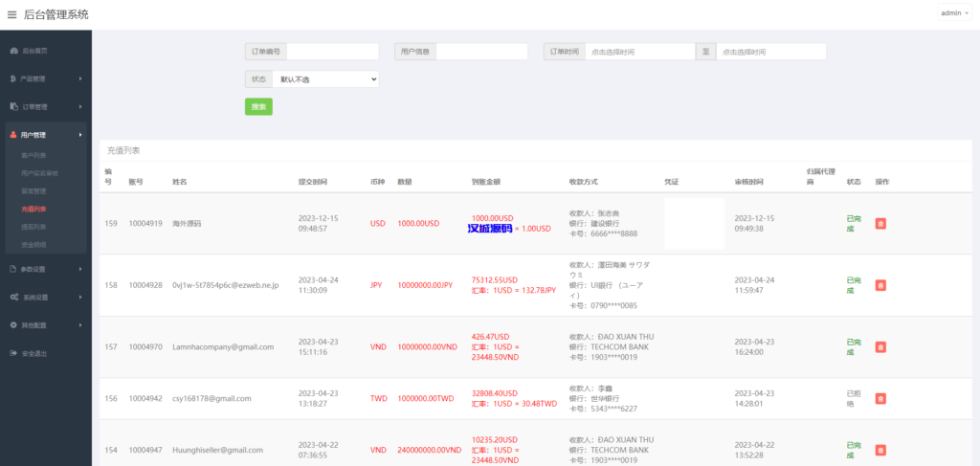Click the green 搜索 search button

coord(258,106)
